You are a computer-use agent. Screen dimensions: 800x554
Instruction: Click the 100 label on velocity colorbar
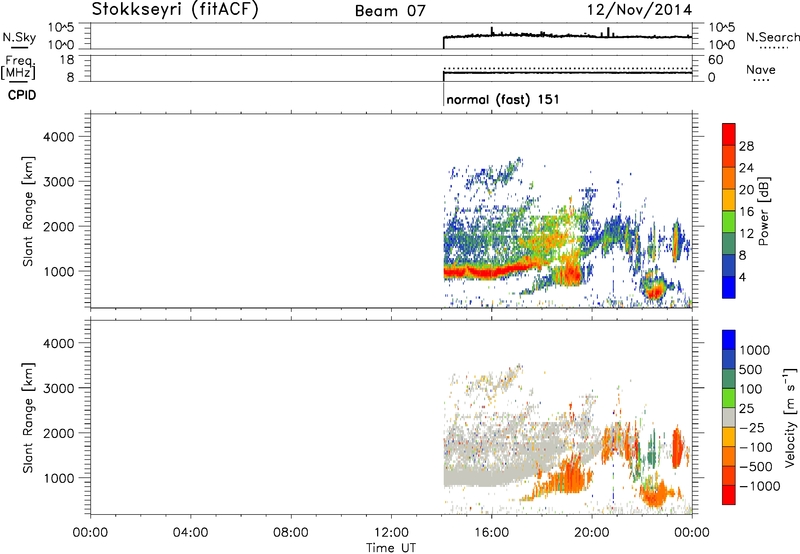pyautogui.click(x=750, y=389)
